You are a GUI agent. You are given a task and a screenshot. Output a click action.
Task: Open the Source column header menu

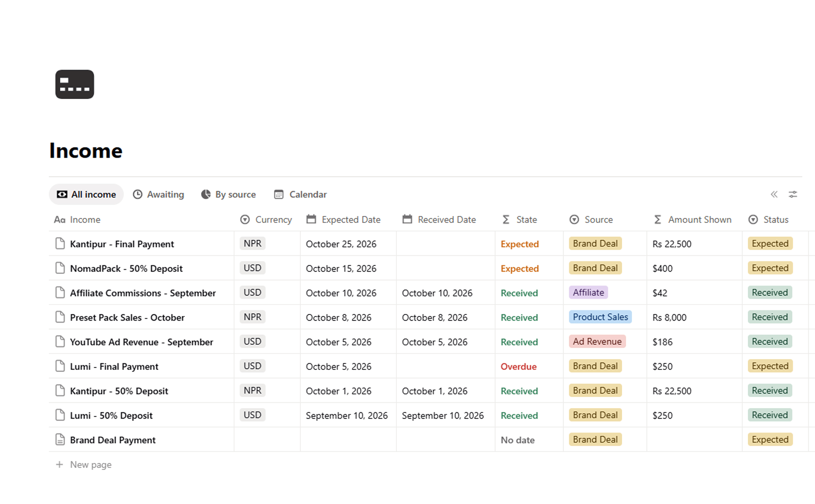coord(591,220)
